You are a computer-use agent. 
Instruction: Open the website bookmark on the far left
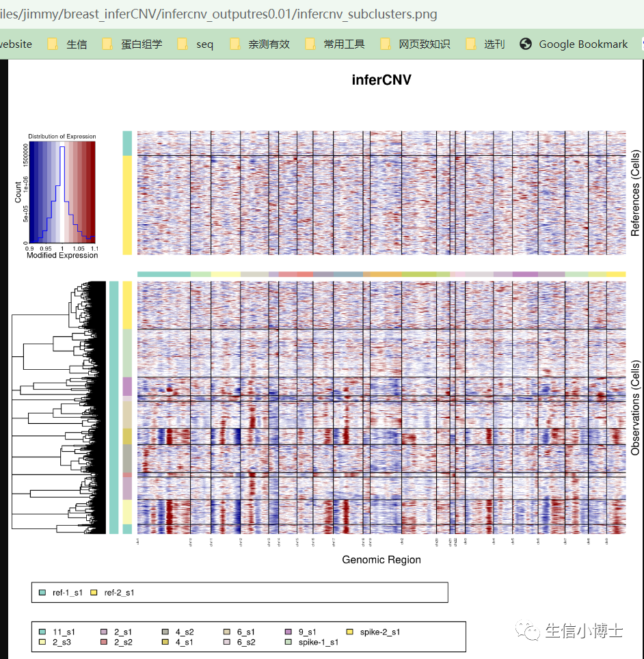coord(15,44)
